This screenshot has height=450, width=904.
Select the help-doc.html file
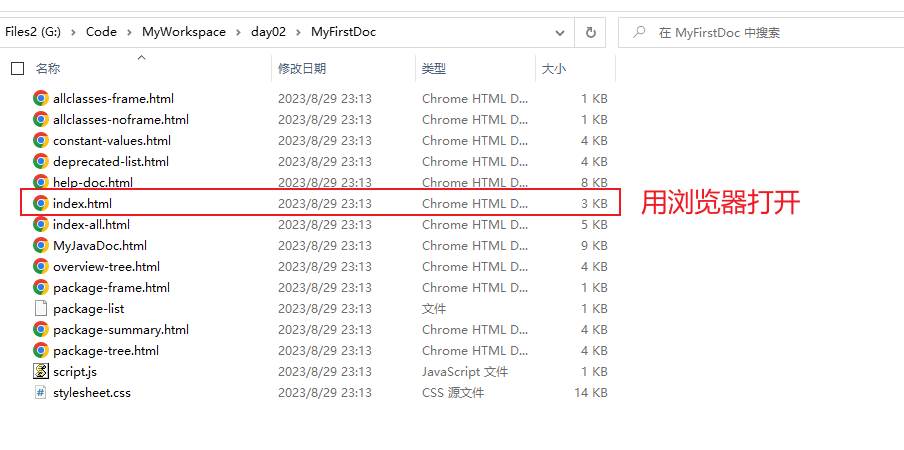pos(93,182)
